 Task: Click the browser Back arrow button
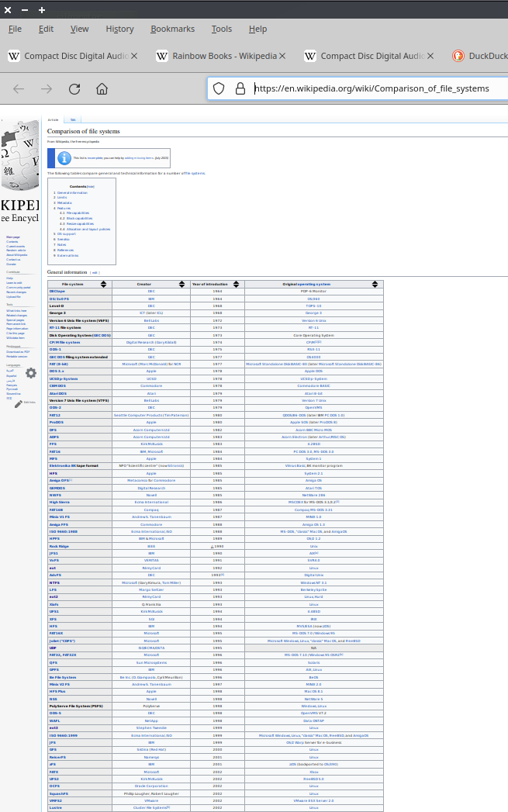pos(19,88)
